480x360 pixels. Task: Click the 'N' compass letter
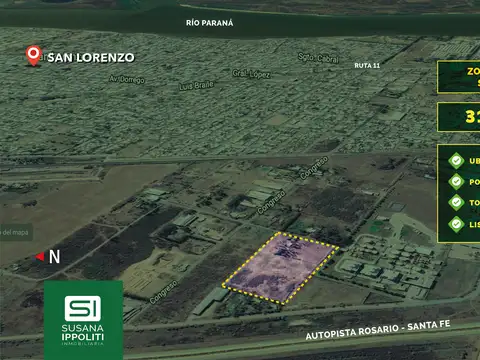click(x=55, y=257)
